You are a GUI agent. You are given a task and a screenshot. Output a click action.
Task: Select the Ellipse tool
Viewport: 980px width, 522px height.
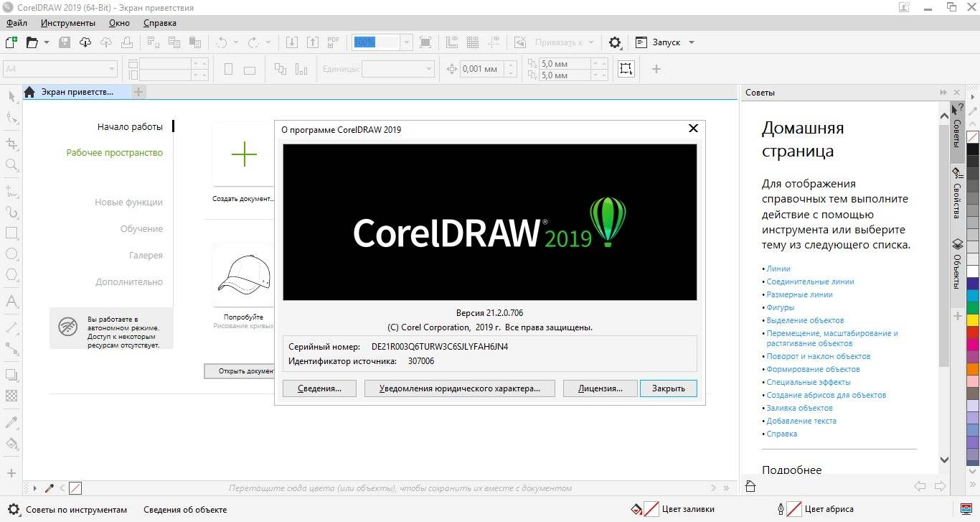[x=11, y=253]
